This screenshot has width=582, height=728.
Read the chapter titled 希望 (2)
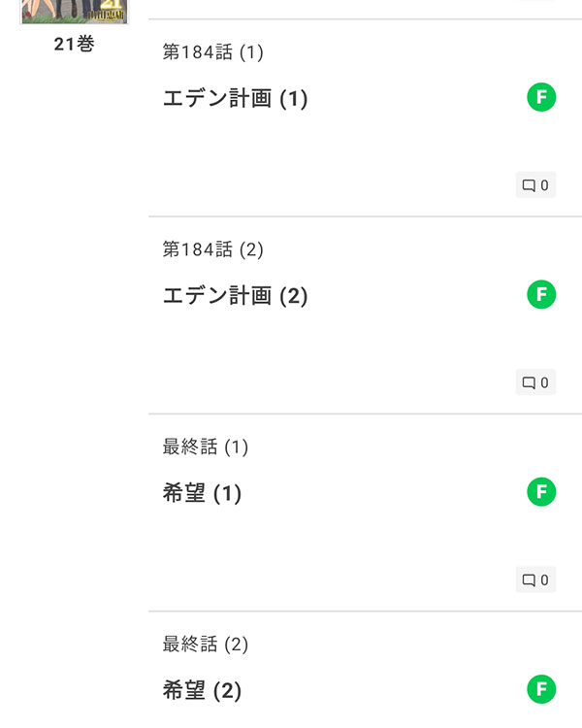point(202,690)
